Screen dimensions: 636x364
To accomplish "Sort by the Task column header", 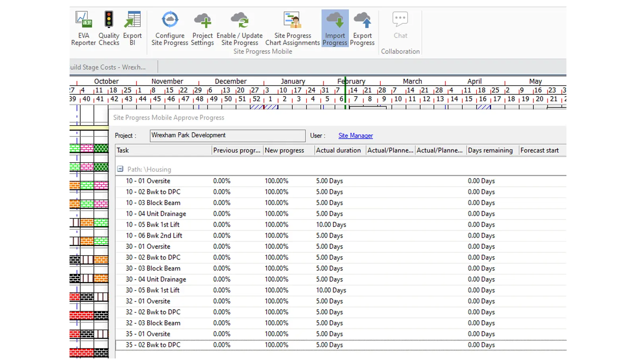I will click(x=163, y=150).
